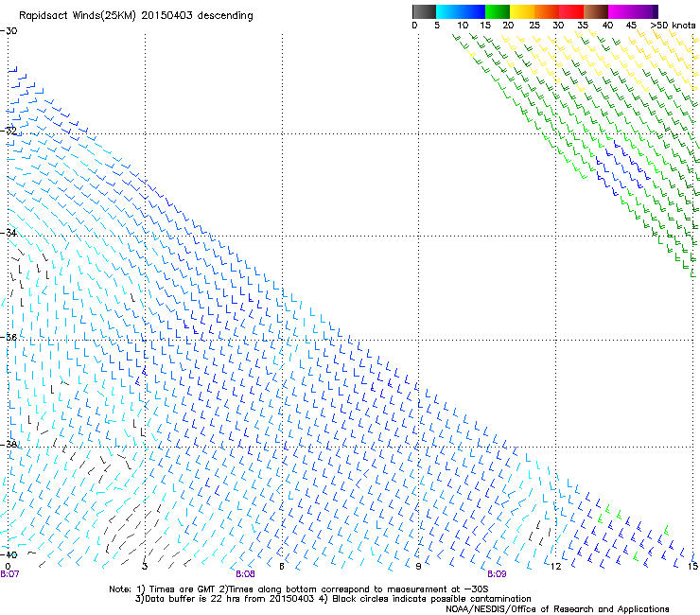
Task: Click the note line 'Data buffer is 22 hrs'
Action: coord(333,599)
